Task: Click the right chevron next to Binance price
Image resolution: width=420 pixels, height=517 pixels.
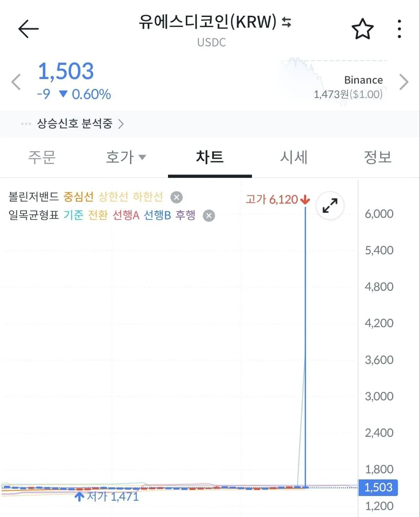Action: tap(404, 82)
